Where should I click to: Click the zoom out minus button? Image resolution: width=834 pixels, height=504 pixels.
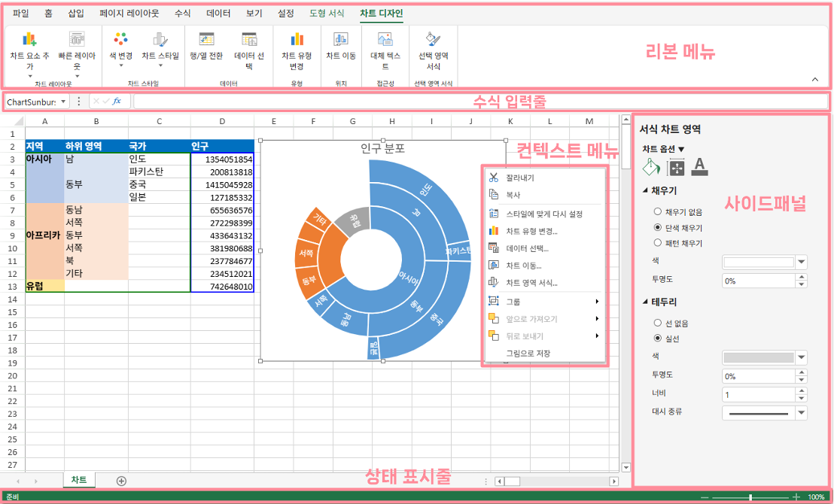(x=705, y=497)
